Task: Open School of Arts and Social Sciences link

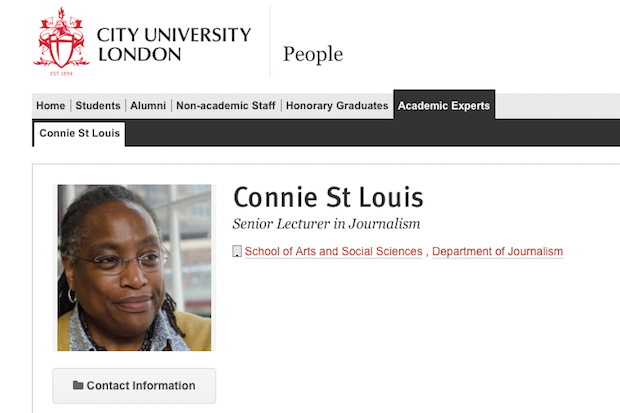Action: (333, 252)
